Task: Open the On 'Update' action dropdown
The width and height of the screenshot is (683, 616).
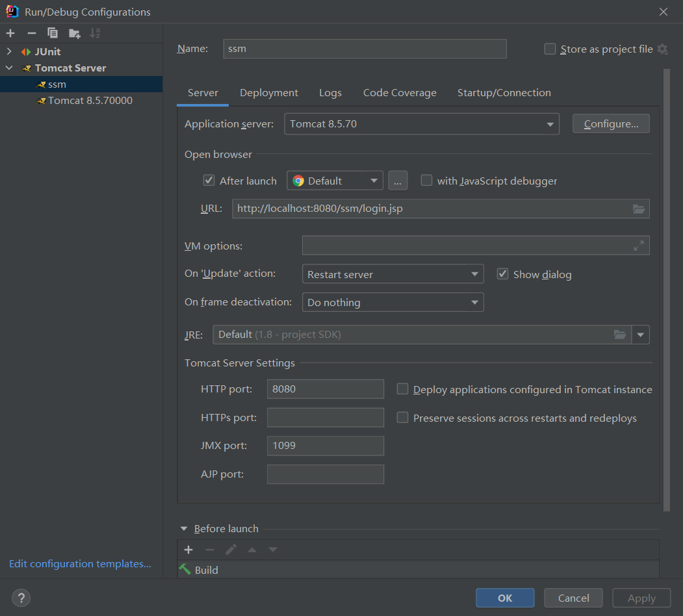Action: click(x=393, y=274)
